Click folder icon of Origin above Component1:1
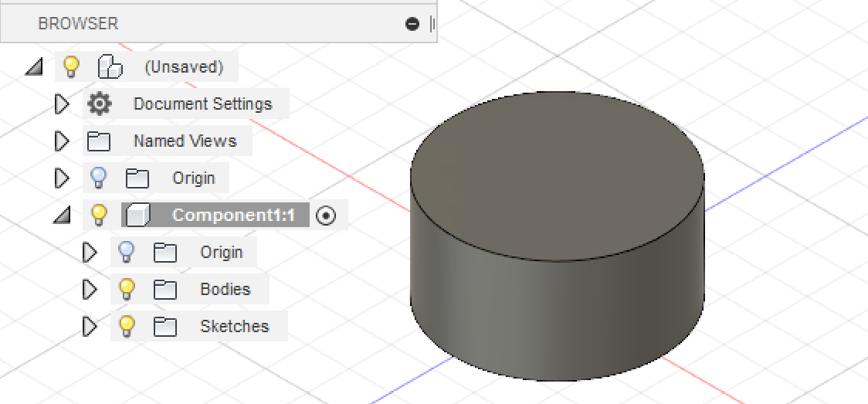This screenshot has height=404, width=868. (137, 178)
